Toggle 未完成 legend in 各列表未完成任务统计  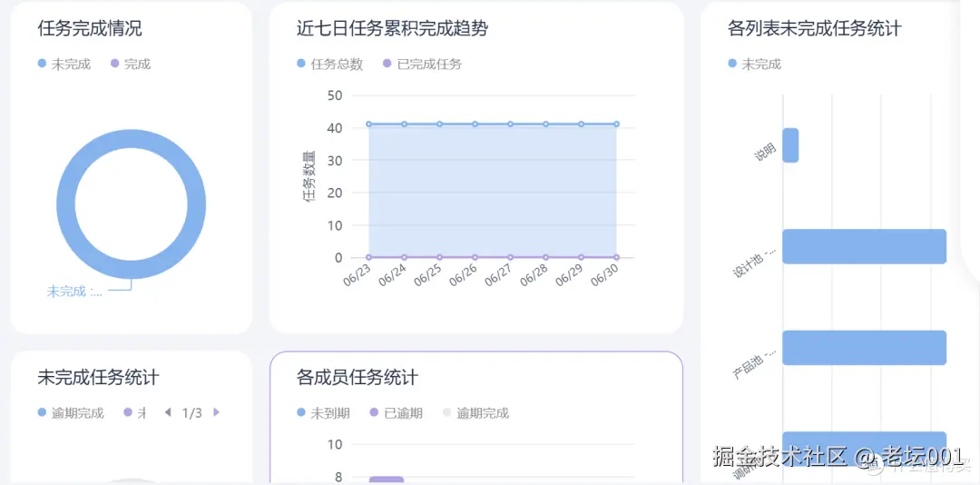tap(755, 64)
